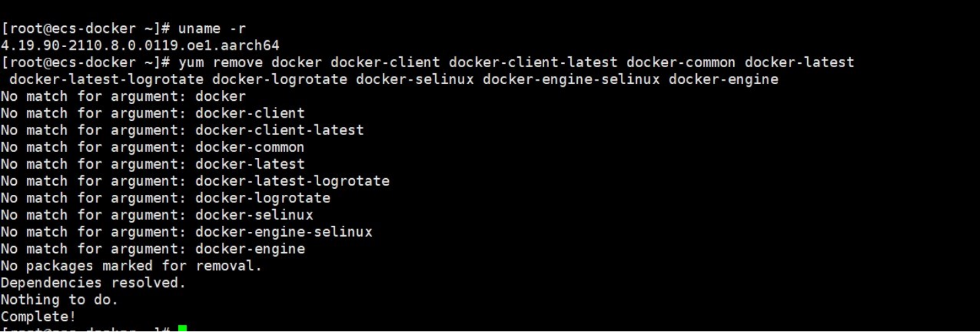This screenshot has width=980, height=332.
Task: Click the "Complete!" output line
Action: pos(38,316)
